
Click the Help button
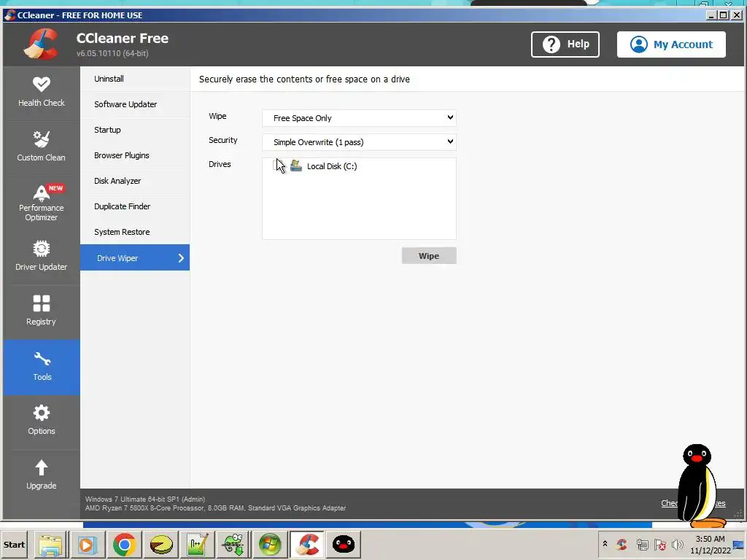coord(565,44)
